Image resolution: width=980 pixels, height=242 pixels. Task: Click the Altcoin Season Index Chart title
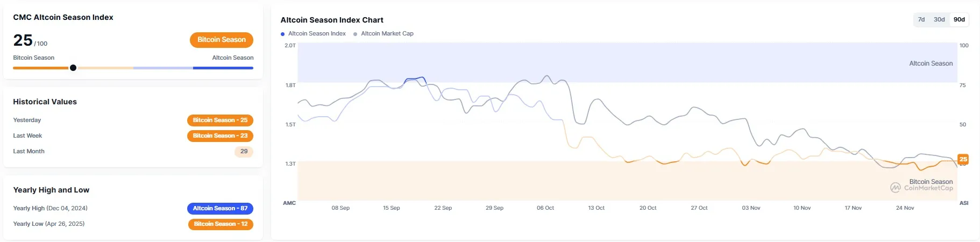tap(332, 20)
